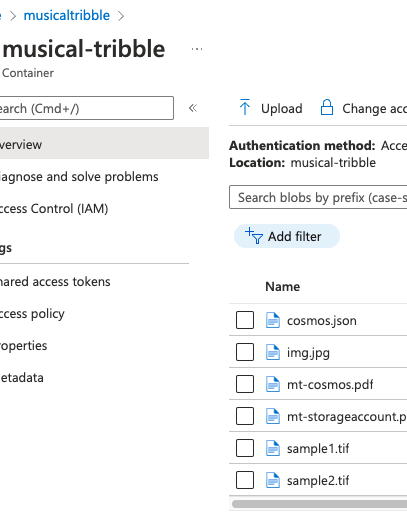The image size is (407, 528).
Task: Open Shared access tokens
Action: point(55,282)
